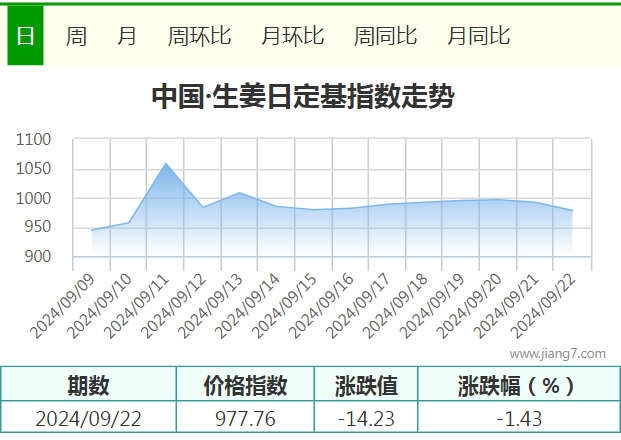621x440 pixels.
Task: Open the 周同比 tab
Action: pyautogui.click(x=385, y=36)
